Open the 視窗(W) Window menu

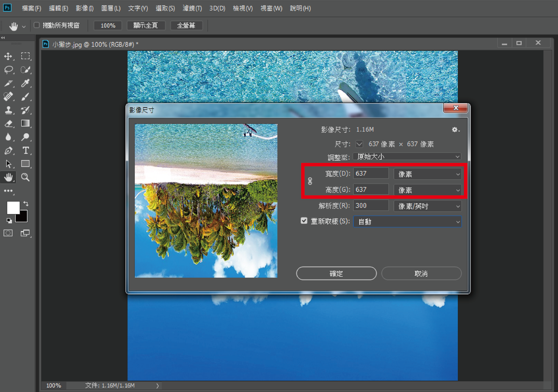click(271, 8)
